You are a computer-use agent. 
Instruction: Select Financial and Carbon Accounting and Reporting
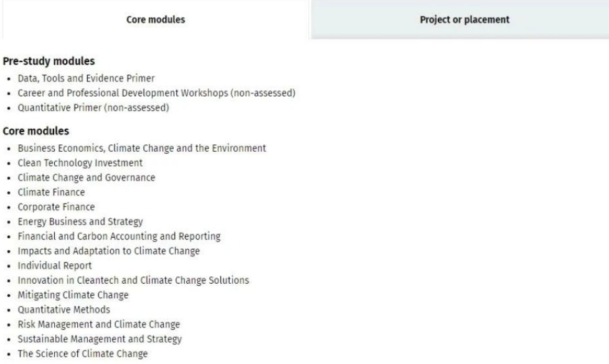pyautogui.click(x=119, y=236)
